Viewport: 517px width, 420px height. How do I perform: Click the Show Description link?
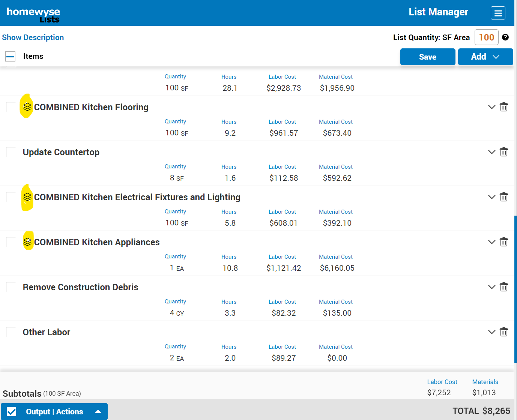tap(33, 37)
